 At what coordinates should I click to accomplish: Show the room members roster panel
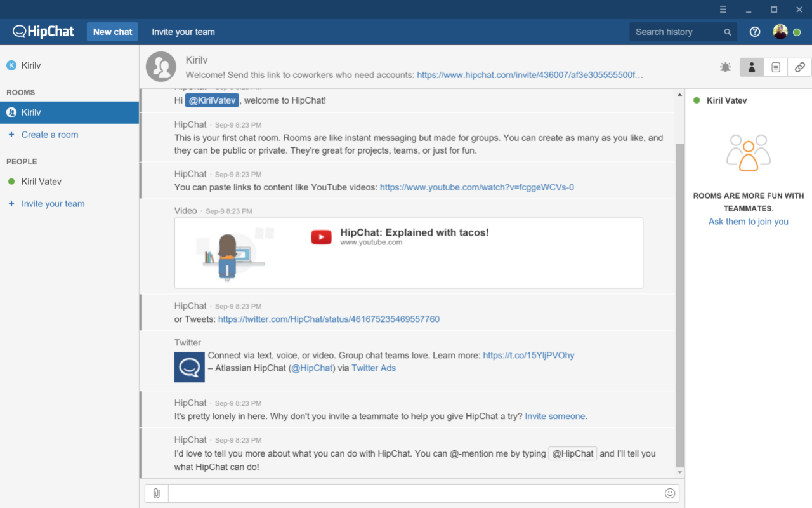(x=752, y=67)
